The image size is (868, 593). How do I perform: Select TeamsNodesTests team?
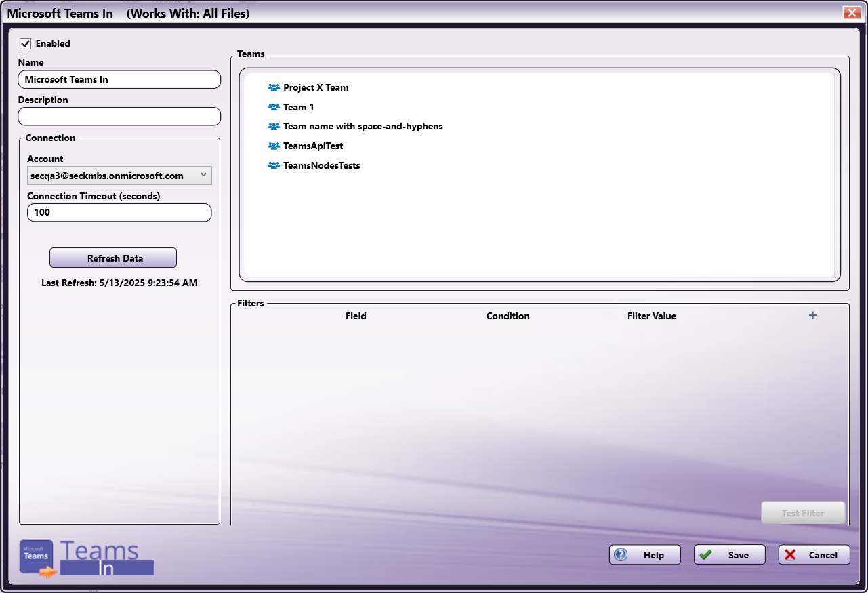tap(322, 165)
